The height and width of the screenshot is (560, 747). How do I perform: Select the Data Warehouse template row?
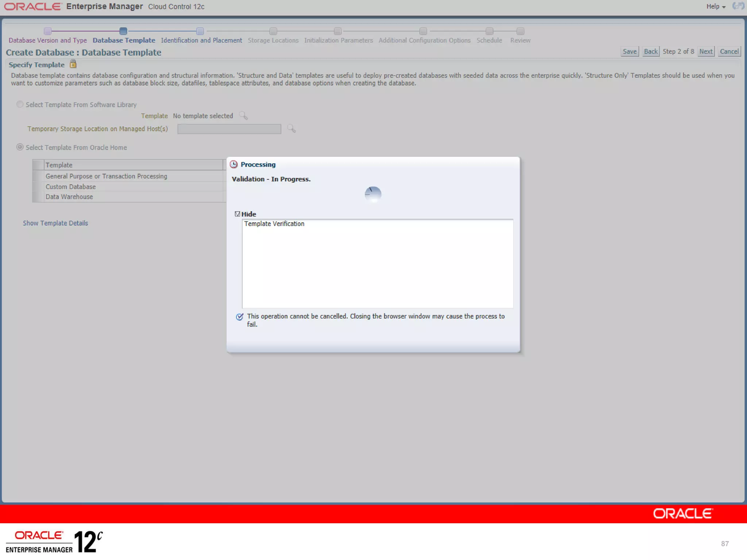click(x=69, y=197)
